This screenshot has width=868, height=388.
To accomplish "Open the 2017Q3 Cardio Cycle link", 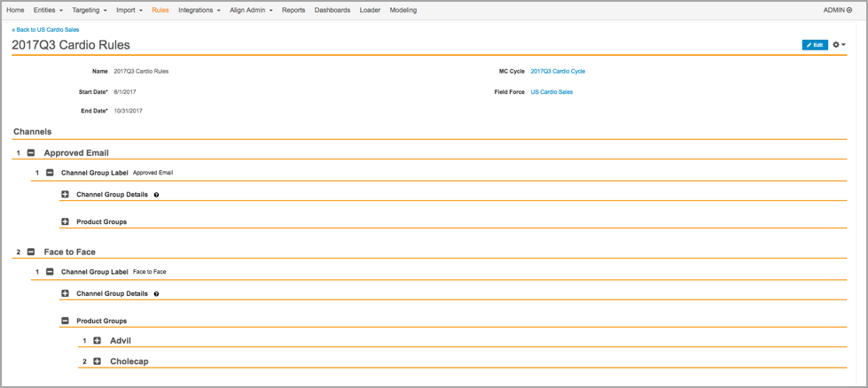I will pyautogui.click(x=558, y=72).
